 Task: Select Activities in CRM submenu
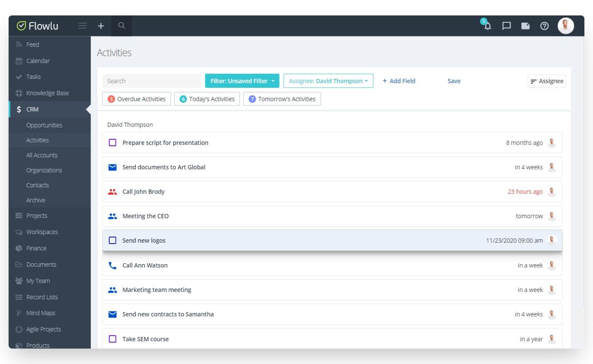tap(37, 140)
